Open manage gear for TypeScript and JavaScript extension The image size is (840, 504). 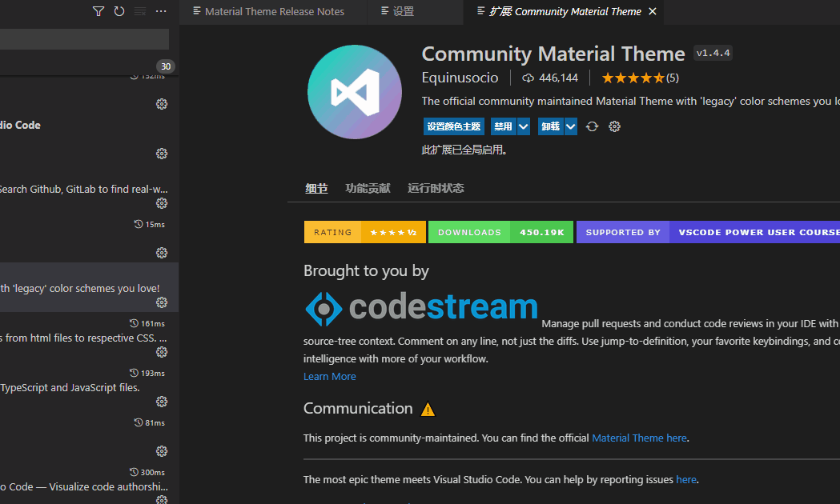pos(162,402)
